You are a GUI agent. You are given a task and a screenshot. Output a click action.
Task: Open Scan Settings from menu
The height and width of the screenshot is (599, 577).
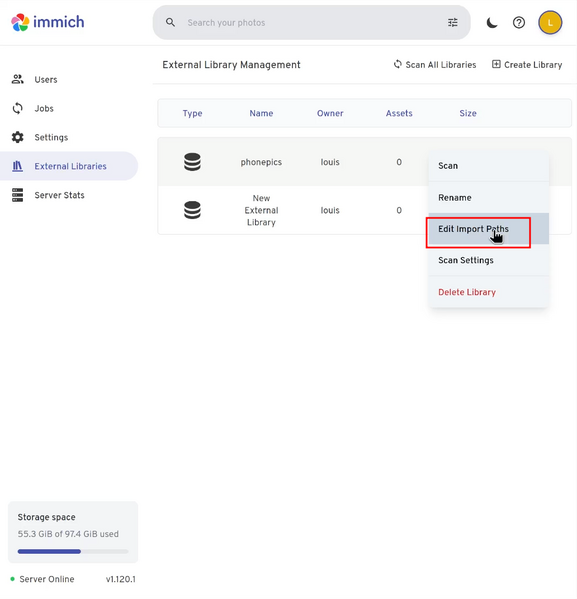tap(489, 260)
